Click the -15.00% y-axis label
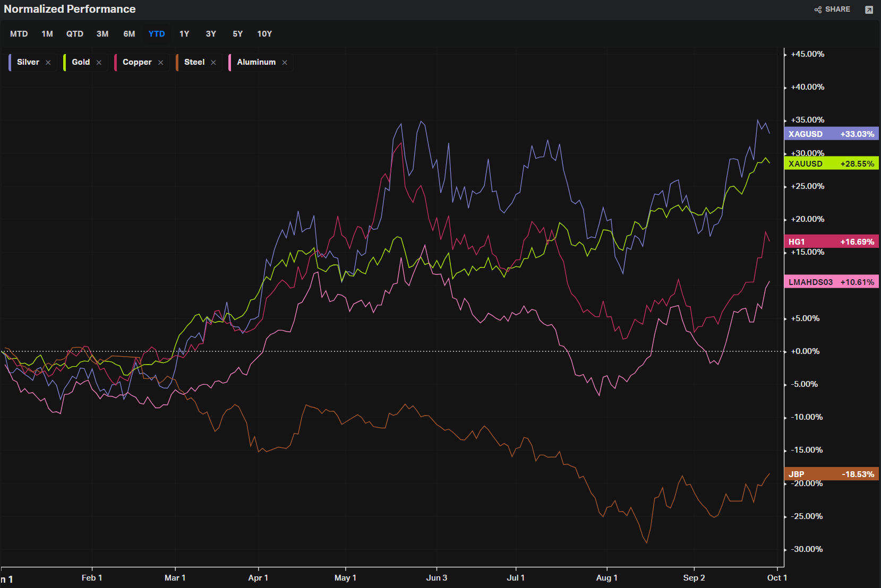Viewport: 881px width, 588px height. pos(807,450)
